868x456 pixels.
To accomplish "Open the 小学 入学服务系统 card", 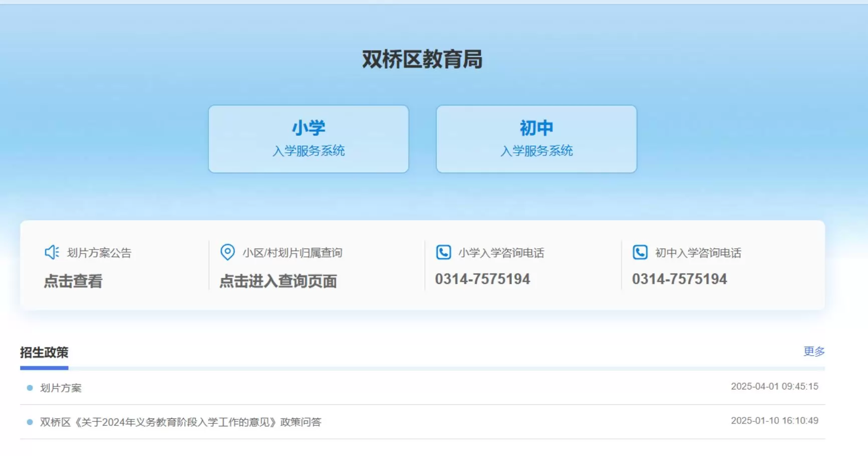I will point(309,139).
